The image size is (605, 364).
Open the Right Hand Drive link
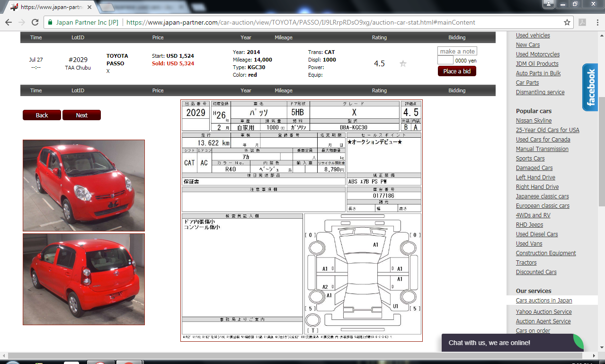(x=537, y=187)
